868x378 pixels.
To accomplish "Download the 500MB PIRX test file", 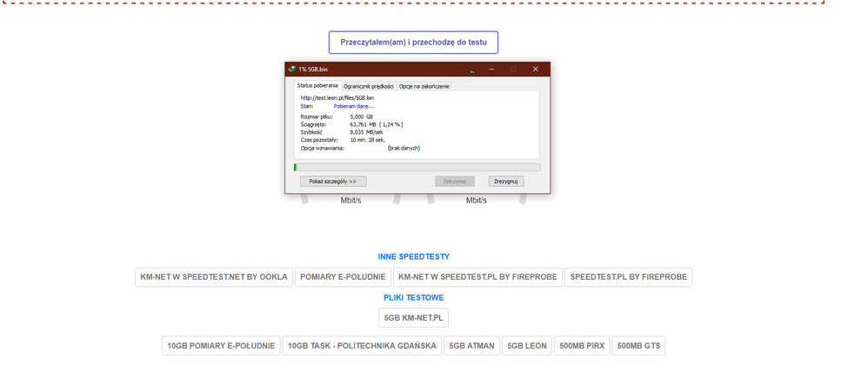I will click(x=583, y=346).
